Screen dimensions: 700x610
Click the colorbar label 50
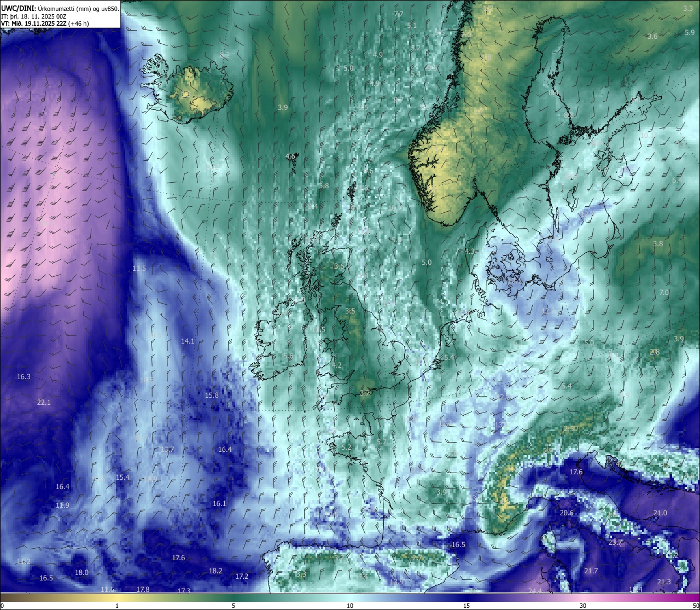coord(696,605)
